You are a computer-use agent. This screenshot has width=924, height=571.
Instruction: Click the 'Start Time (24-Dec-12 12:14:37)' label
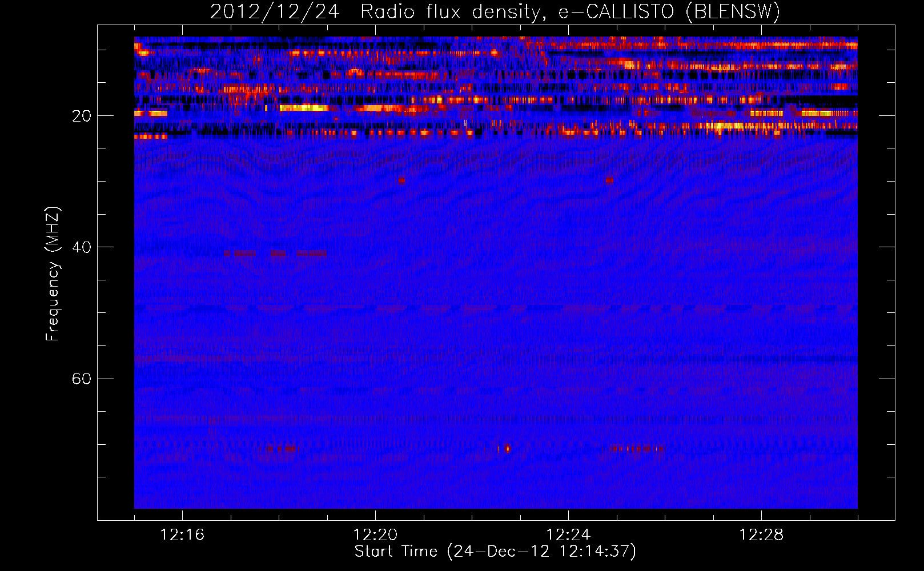pos(495,552)
